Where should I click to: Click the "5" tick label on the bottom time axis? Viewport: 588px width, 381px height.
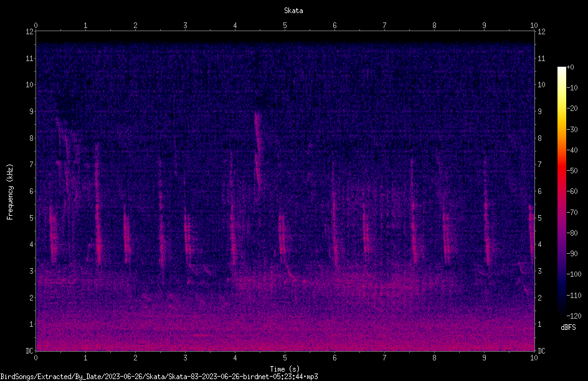click(285, 358)
